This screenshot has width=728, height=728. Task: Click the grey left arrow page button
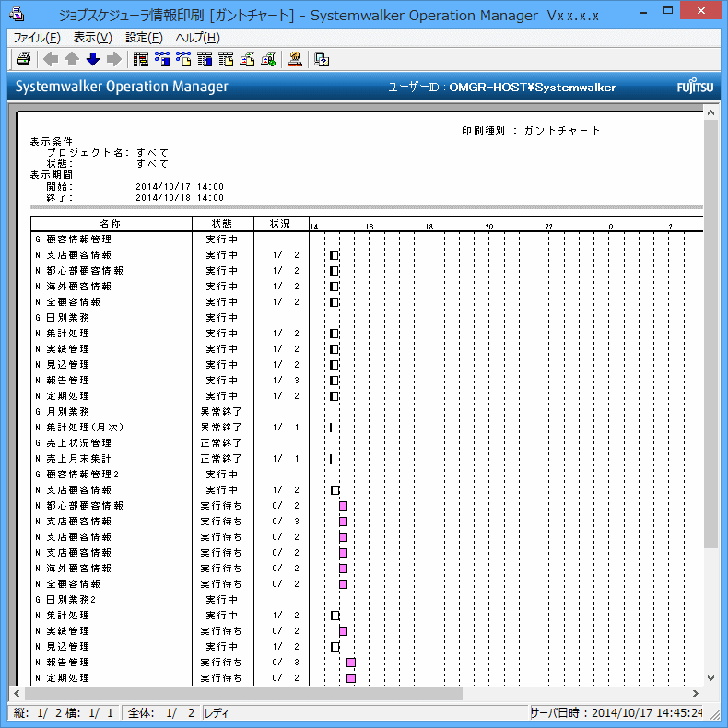point(51,59)
